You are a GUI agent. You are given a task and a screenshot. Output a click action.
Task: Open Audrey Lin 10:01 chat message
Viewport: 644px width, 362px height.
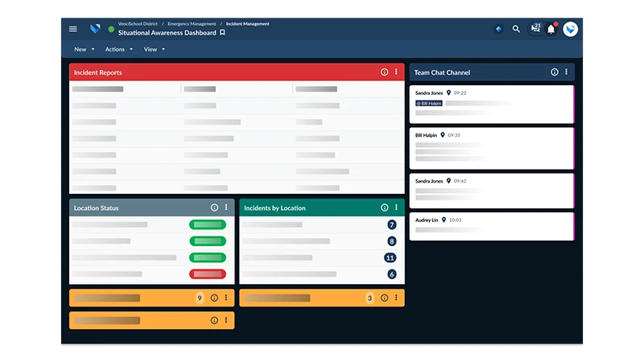coord(492,226)
